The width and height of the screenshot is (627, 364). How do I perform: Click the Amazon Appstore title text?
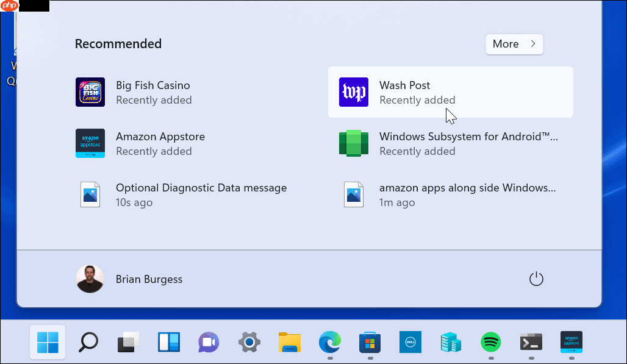pos(160,137)
